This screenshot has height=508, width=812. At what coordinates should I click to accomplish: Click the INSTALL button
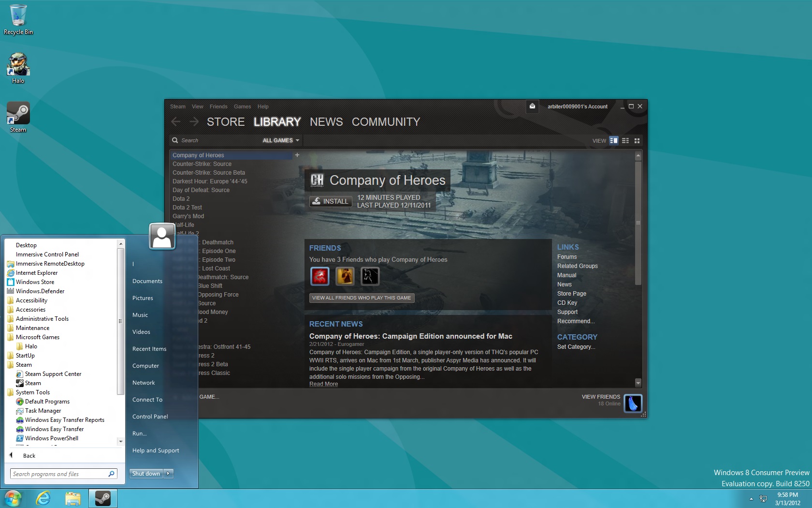coord(331,201)
